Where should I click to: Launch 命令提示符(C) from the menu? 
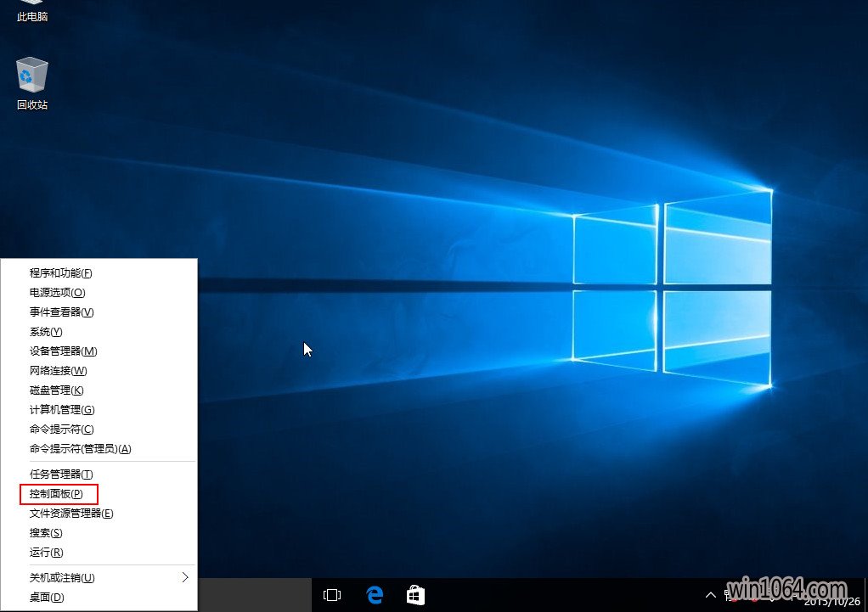tap(99, 430)
